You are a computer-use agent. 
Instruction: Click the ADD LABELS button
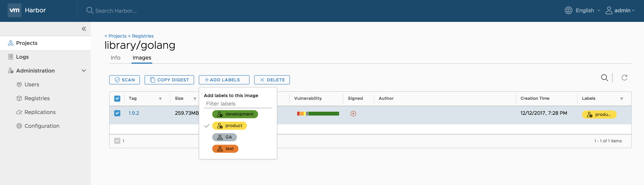[224, 80]
